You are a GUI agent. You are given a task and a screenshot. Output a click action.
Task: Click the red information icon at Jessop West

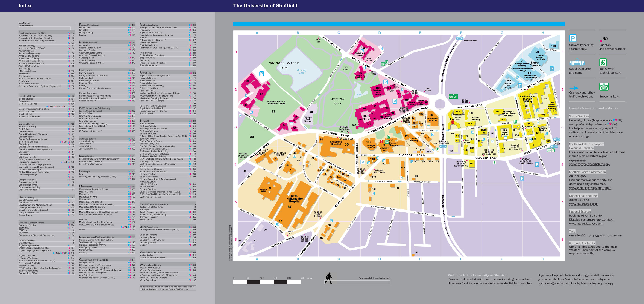point(453,122)
